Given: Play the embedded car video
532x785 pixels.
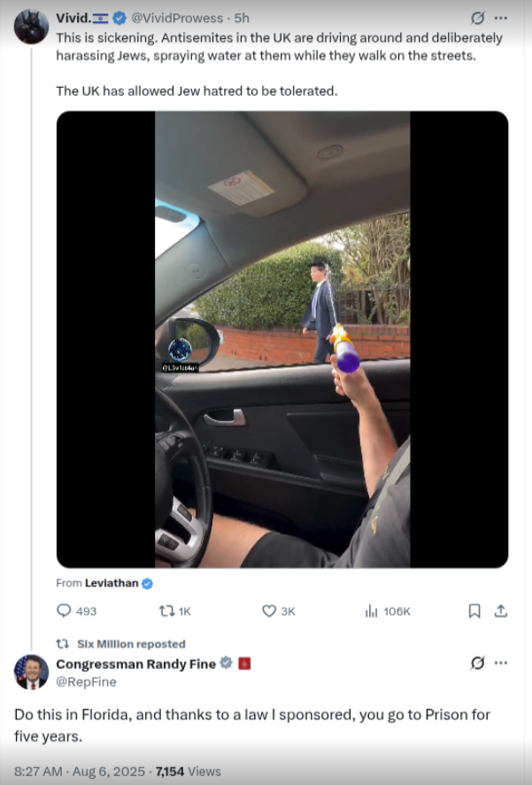Looking at the screenshot, I should (282, 339).
